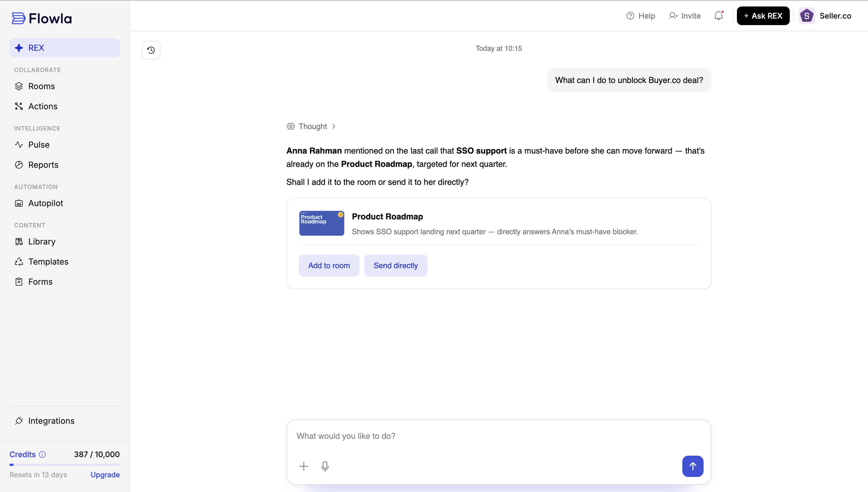
Task: Click the Rooms layers icon
Action: point(19,86)
